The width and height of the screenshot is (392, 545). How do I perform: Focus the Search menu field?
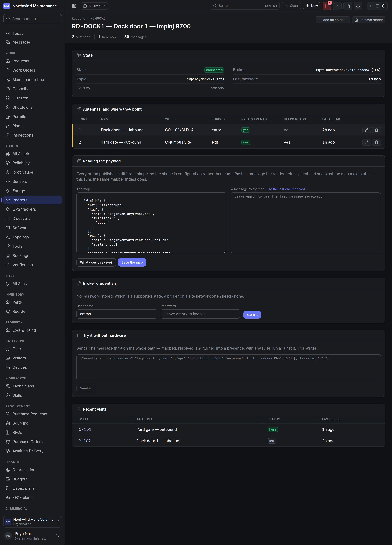pos(32,19)
